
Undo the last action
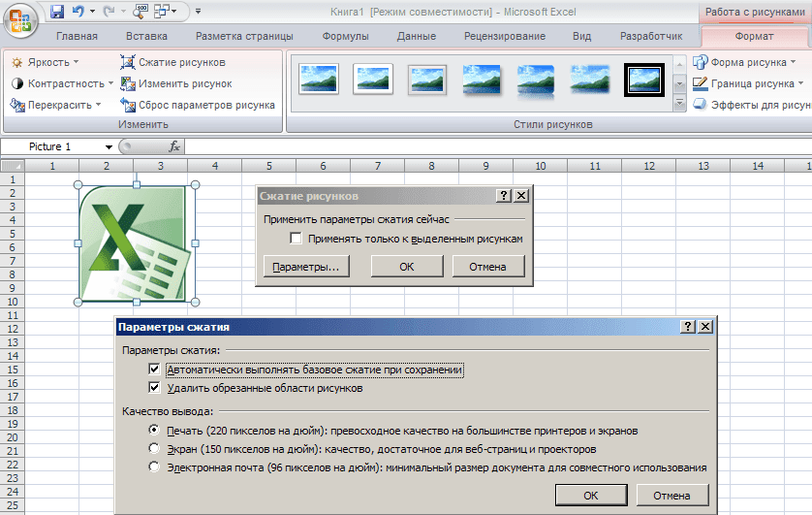pyautogui.click(x=78, y=11)
